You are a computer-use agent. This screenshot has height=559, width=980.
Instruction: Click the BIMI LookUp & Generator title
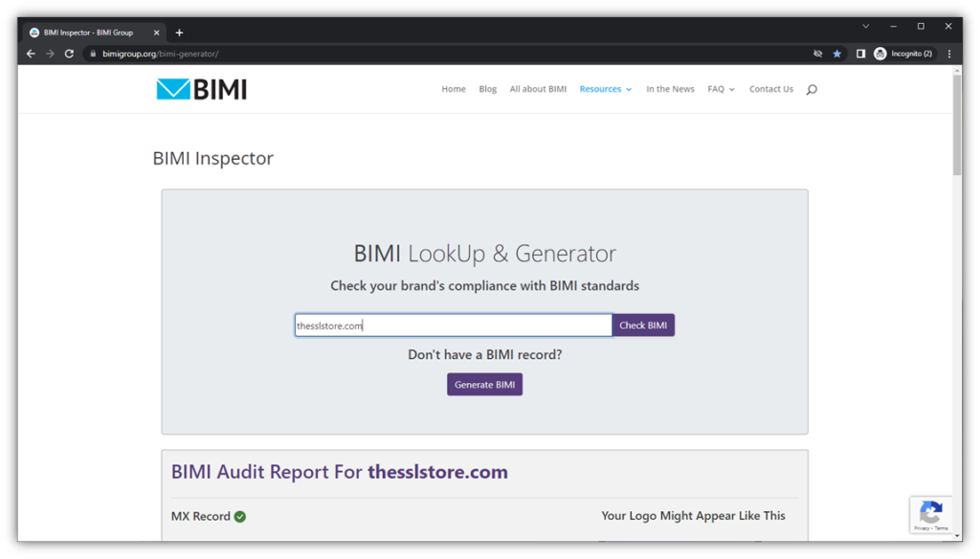coord(485,254)
